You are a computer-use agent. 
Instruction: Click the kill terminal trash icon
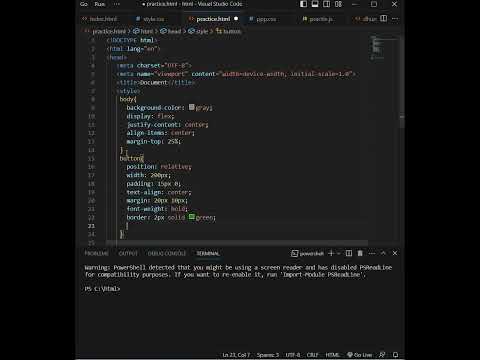(x=360, y=253)
